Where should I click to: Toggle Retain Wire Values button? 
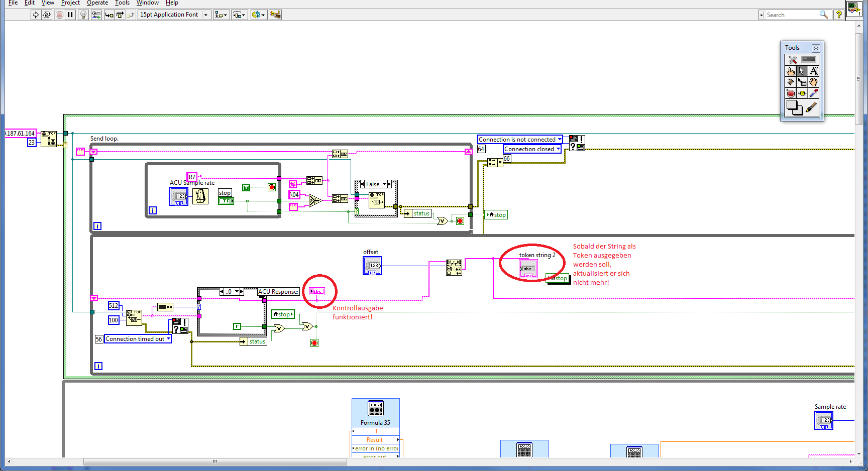point(96,15)
